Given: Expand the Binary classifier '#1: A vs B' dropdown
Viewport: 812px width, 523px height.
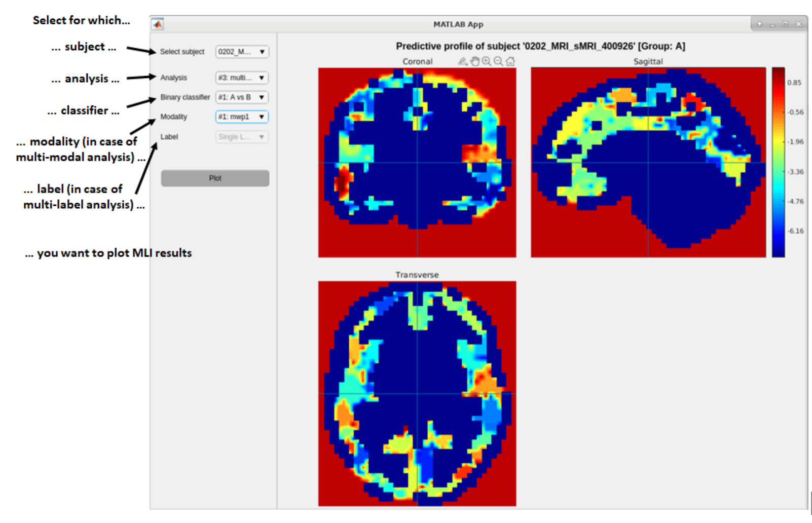Looking at the screenshot, I should pyautogui.click(x=242, y=97).
